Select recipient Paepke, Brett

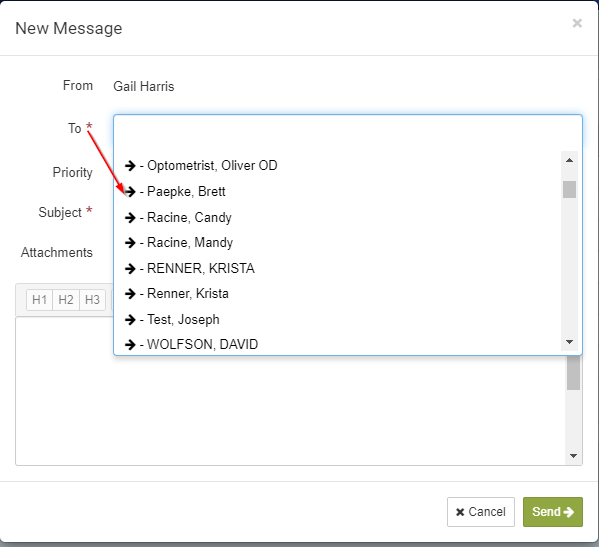pyautogui.click(x=337, y=191)
